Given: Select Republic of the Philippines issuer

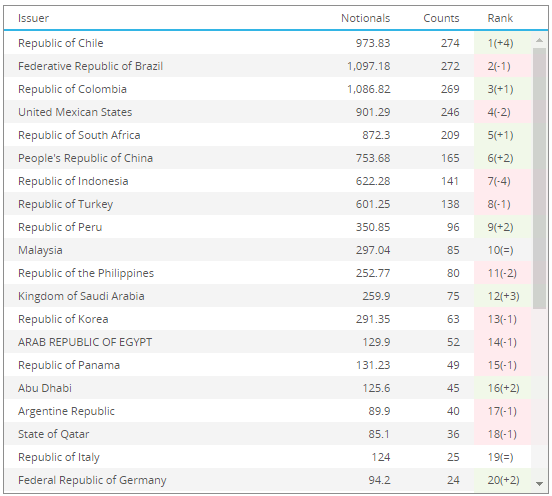Looking at the screenshot, I should click(86, 273).
